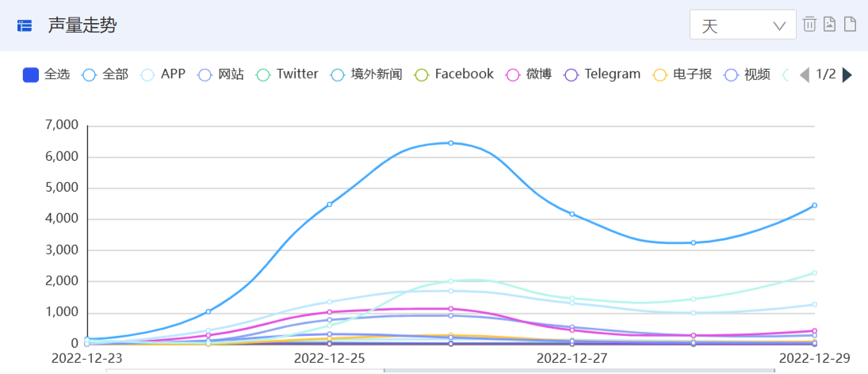Hide the APP series in legend
The height and width of the screenshot is (374, 868).
coord(163,74)
